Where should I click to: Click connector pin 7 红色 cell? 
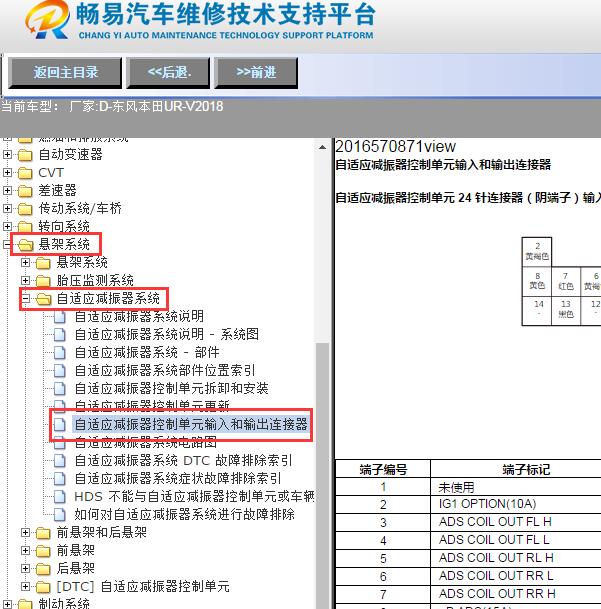[566, 282]
